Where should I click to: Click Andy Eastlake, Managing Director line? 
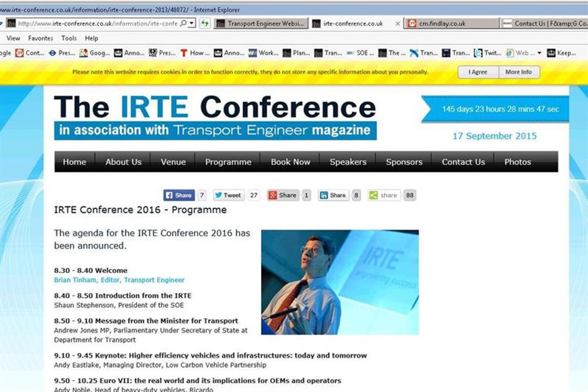(160, 364)
